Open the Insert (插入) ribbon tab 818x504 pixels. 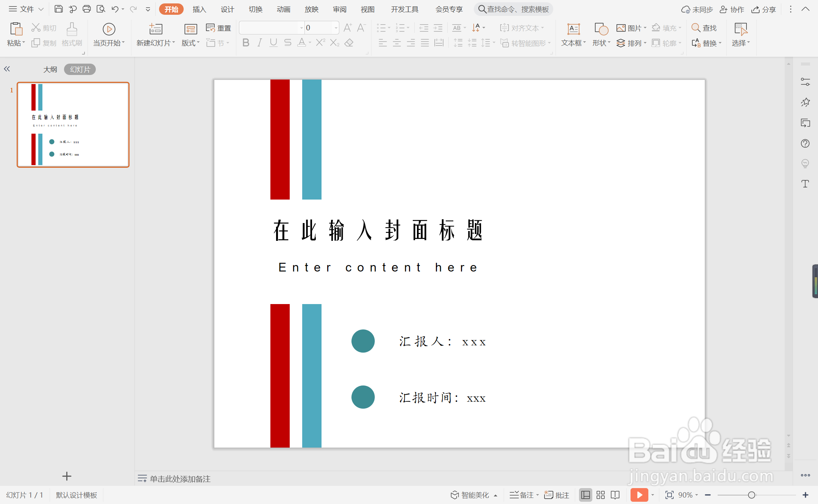tap(199, 9)
